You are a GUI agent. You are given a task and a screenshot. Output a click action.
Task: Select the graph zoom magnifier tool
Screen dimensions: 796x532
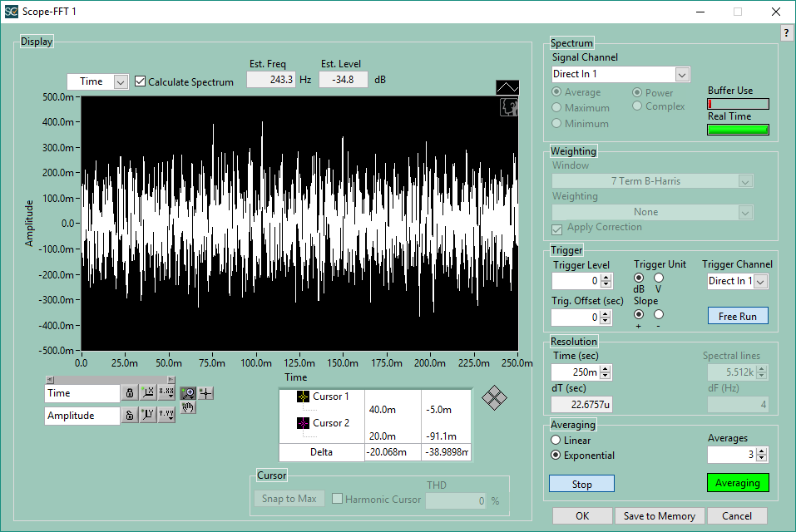tap(188, 393)
